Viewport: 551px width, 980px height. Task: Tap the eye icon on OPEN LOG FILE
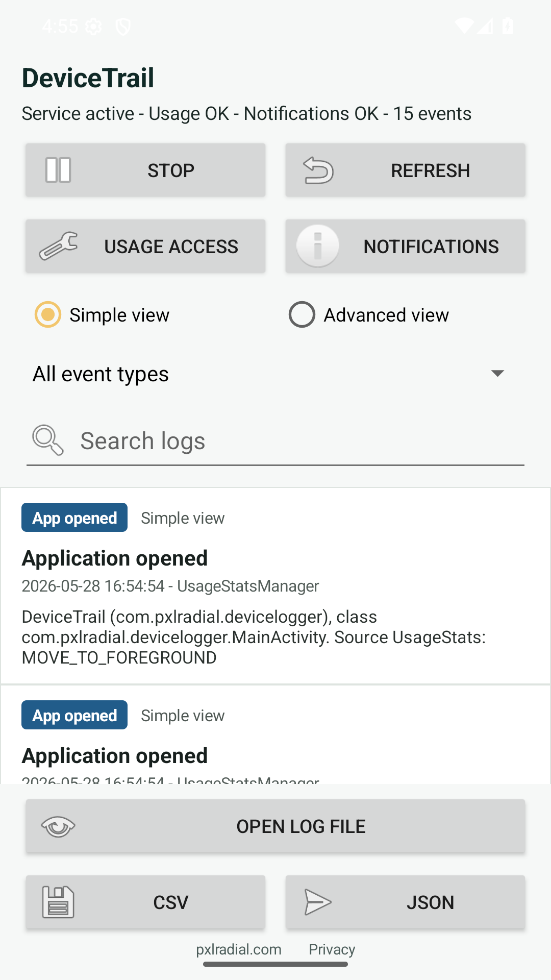pyautogui.click(x=58, y=826)
